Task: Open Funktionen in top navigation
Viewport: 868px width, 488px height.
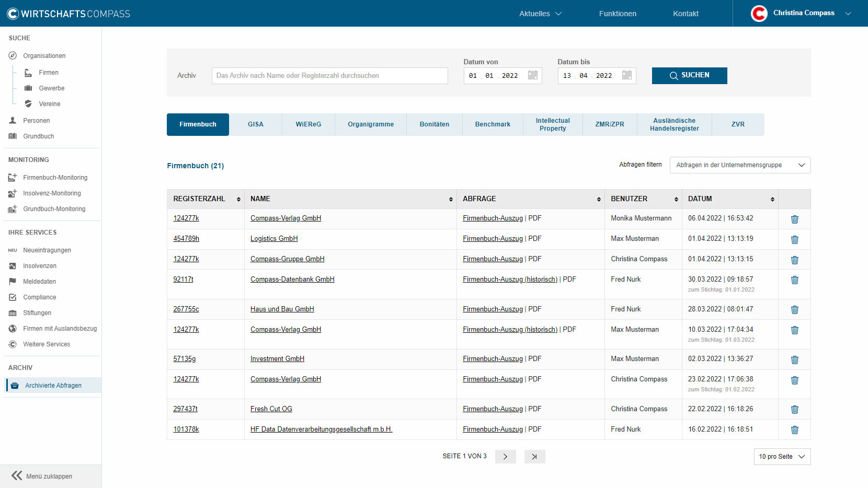Action: tap(618, 14)
